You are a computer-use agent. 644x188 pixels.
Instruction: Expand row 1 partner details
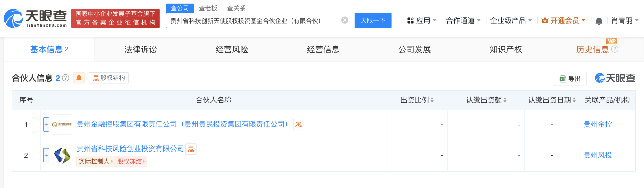coord(46,124)
